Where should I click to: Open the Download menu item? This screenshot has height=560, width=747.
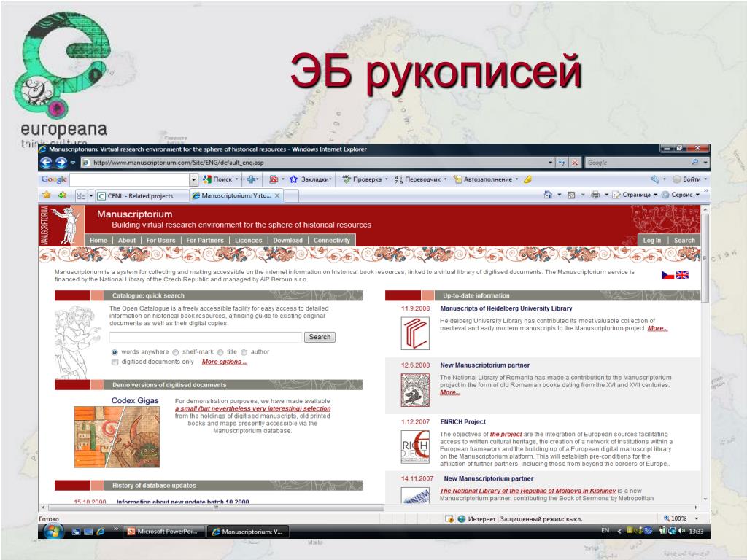tap(287, 241)
